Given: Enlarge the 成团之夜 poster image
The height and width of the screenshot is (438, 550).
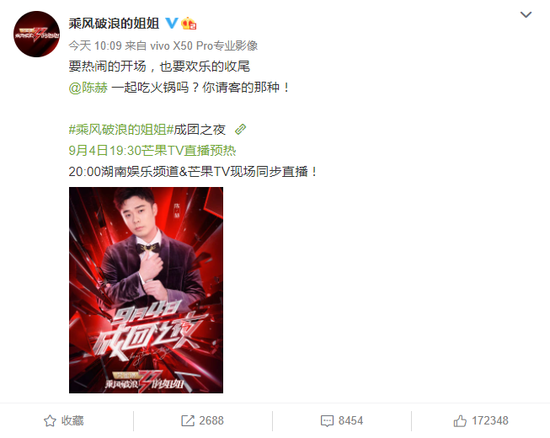Looking at the screenshot, I should (x=146, y=290).
